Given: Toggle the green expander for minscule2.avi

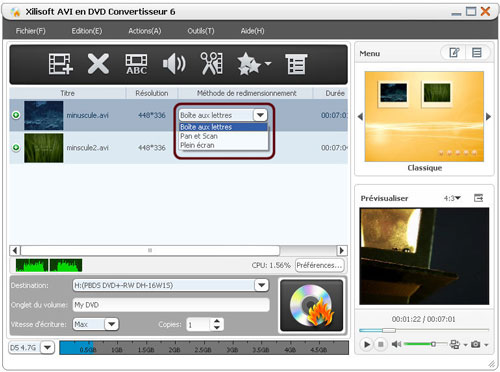Looking at the screenshot, I should [16, 147].
